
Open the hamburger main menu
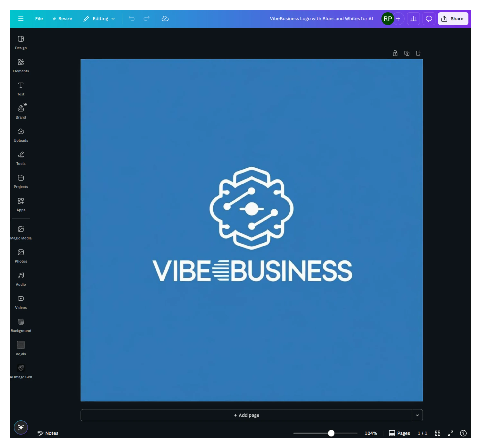click(21, 18)
